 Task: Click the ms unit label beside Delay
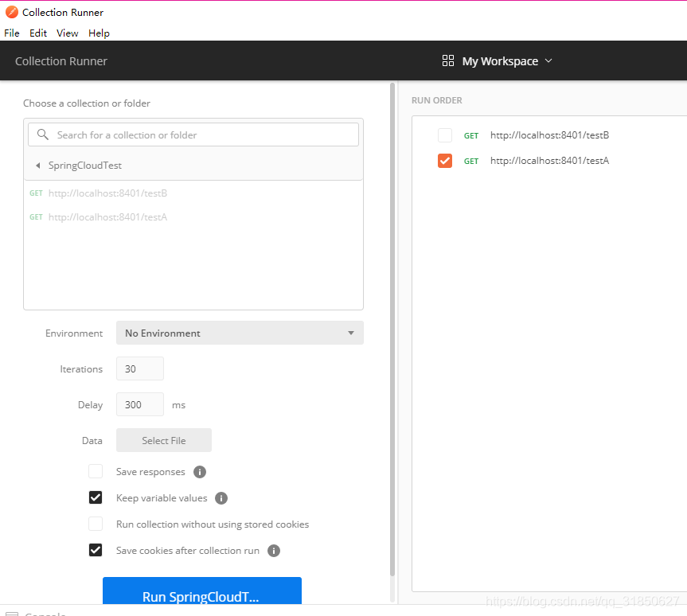(178, 405)
